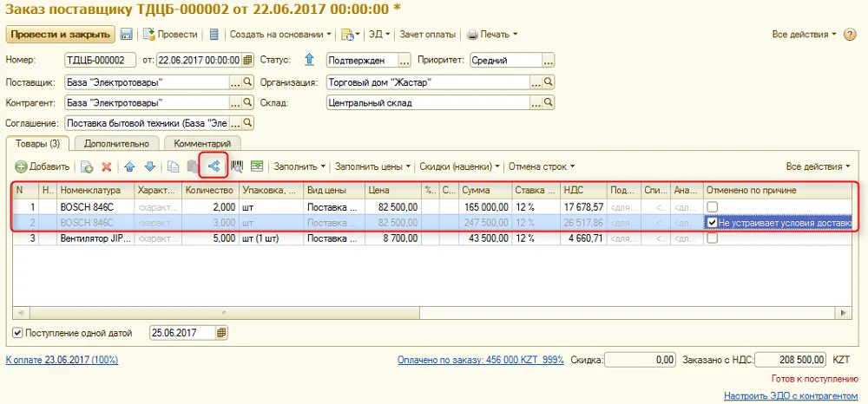
Task: Click НДС cell 17 678,57
Action: pyautogui.click(x=583, y=206)
